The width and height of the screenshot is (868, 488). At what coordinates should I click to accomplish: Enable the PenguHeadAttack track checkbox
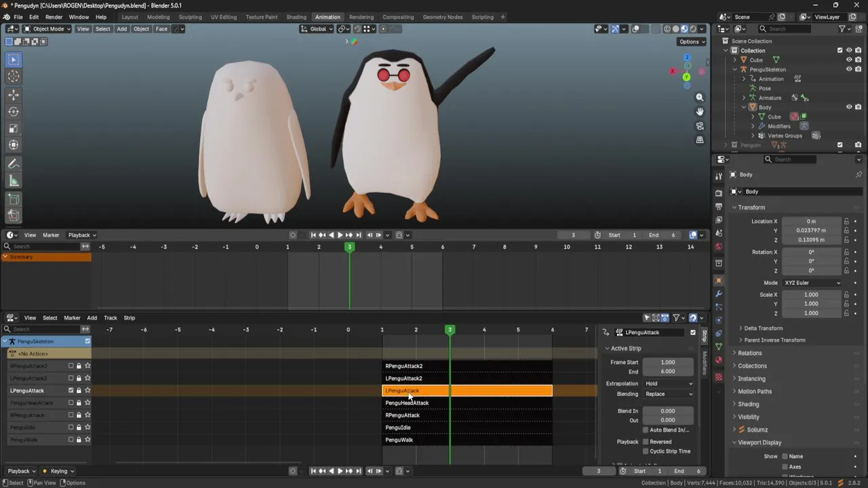point(71,403)
